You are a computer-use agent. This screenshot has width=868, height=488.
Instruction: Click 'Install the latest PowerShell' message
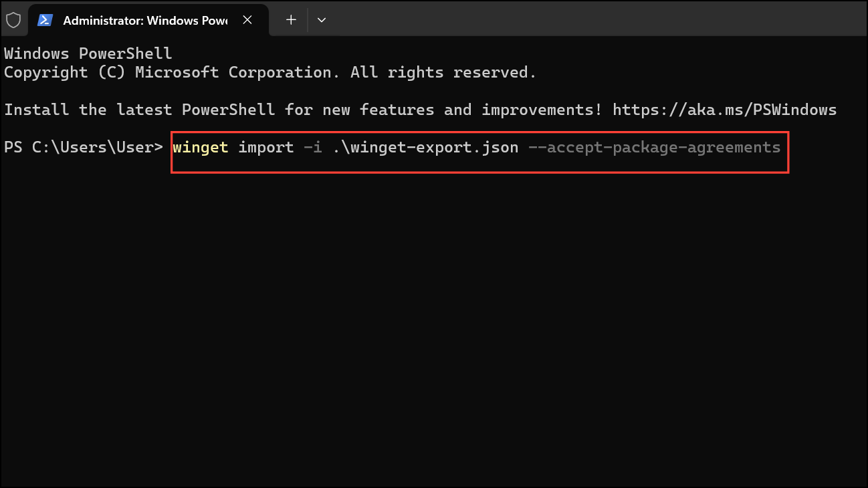coord(140,110)
